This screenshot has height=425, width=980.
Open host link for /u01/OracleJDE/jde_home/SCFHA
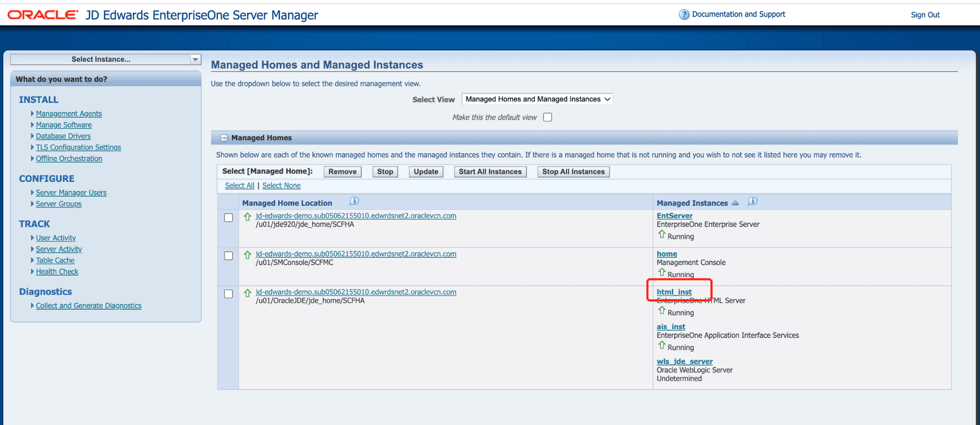[x=356, y=292]
